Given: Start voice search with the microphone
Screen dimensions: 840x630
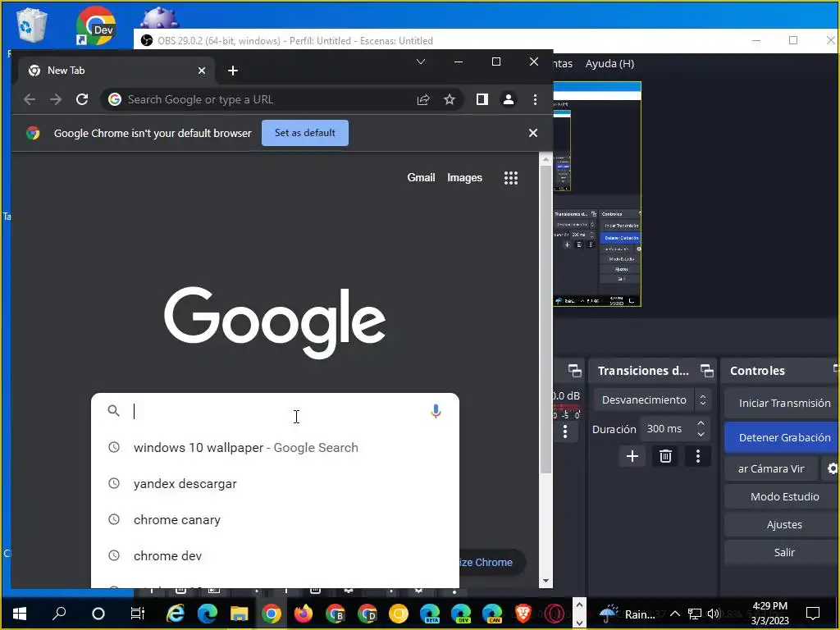Looking at the screenshot, I should pos(436,411).
